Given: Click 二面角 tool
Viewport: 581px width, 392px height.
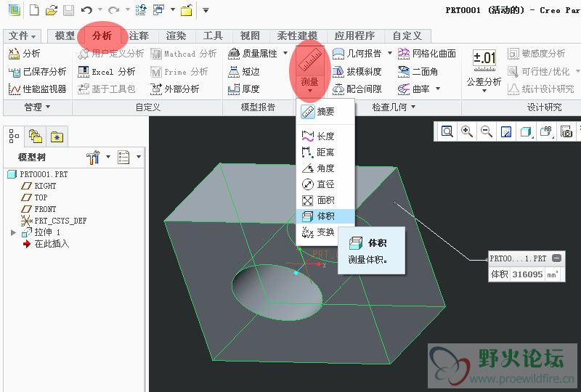Looking at the screenshot, I should click(x=418, y=72).
